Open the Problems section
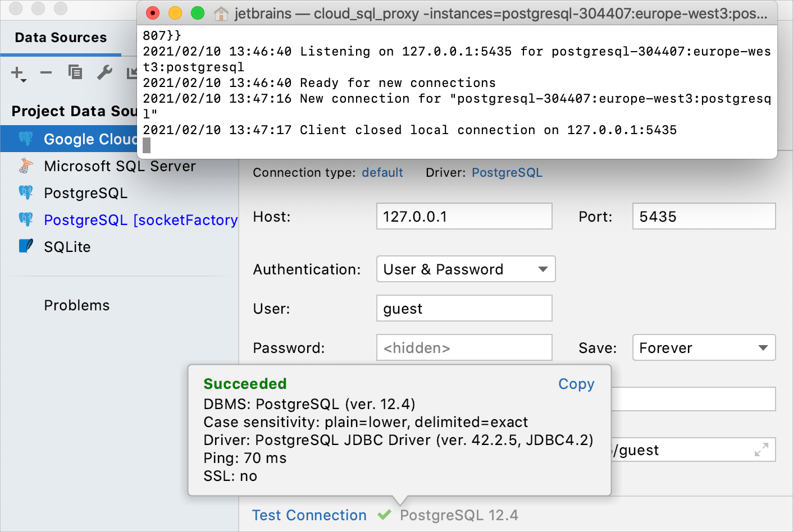Image resolution: width=793 pixels, height=532 pixels. click(76, 305)
